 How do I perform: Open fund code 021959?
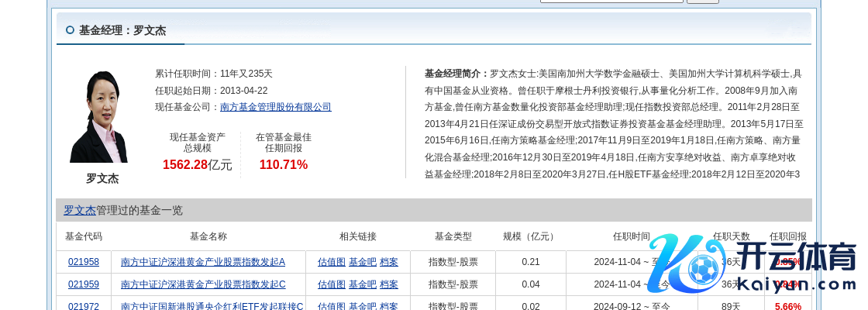click(84, 284)
